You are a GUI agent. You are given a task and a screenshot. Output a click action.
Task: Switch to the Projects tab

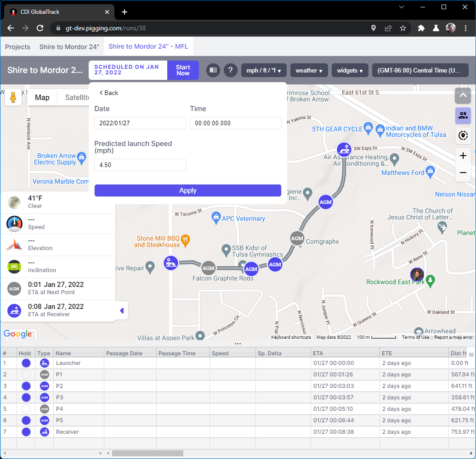[x=17, y=47]
